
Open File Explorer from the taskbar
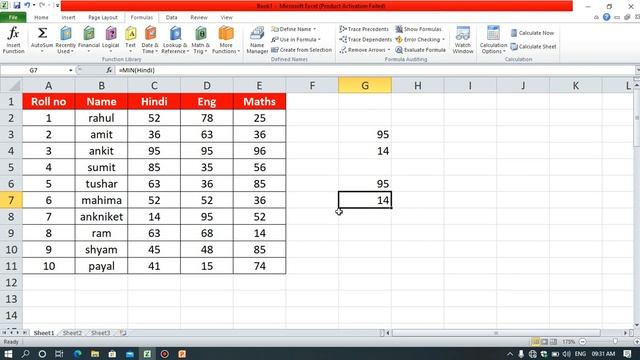(x=95, y=354)
